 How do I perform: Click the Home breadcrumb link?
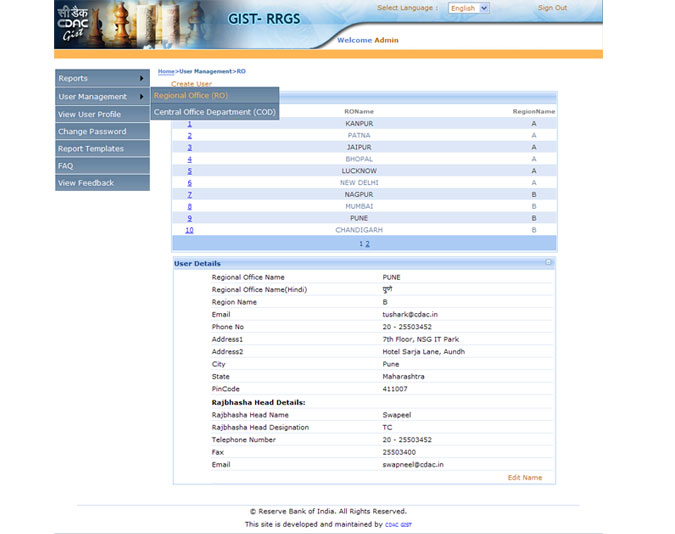click(x=166, y=71)
